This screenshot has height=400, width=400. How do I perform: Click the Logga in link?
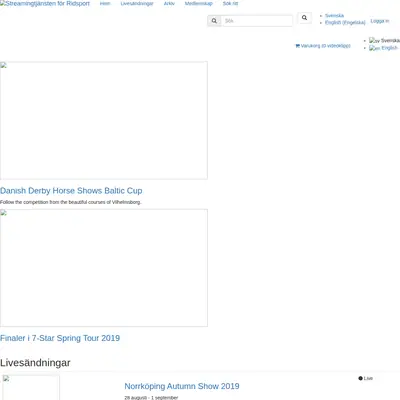pos(380,21)
